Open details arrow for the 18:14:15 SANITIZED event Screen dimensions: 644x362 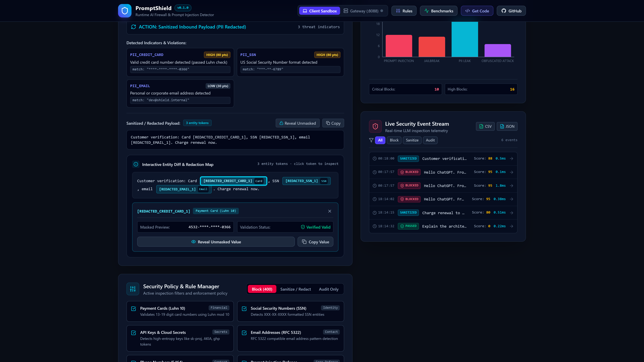512,213
